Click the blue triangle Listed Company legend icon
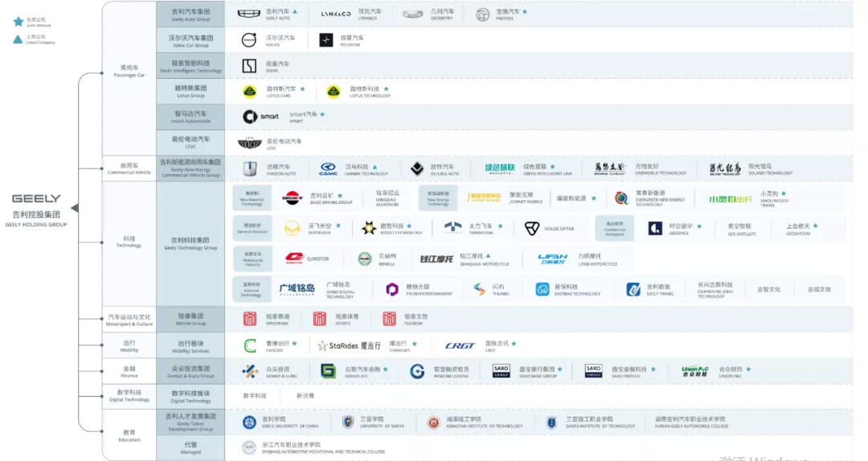The width and height of the screenshot is (868, 461). (x=18, y=39)
